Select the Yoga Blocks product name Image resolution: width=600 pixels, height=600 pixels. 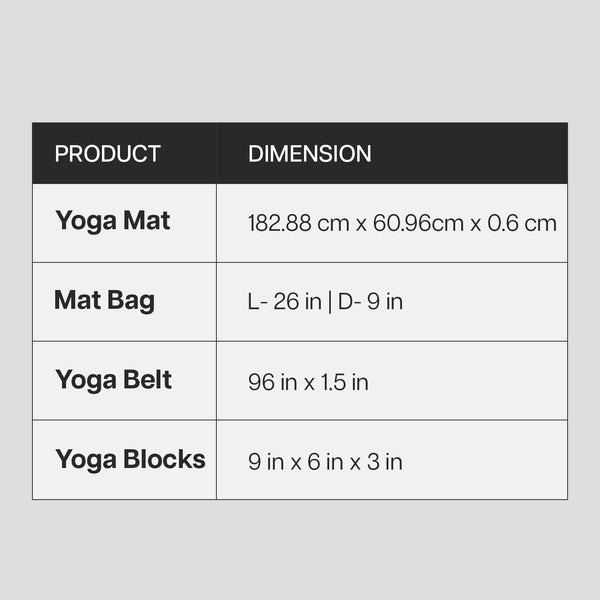point(130,460)
